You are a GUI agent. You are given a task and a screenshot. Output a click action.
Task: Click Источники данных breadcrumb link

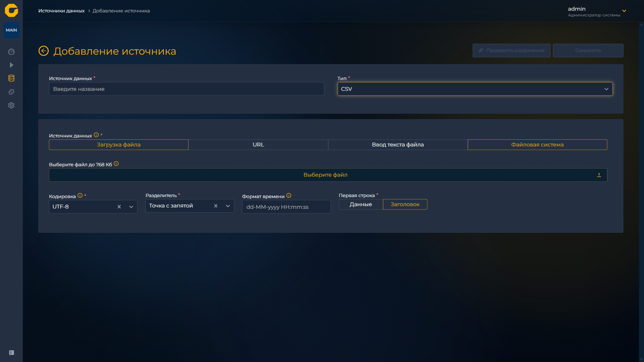coord(61,11)
